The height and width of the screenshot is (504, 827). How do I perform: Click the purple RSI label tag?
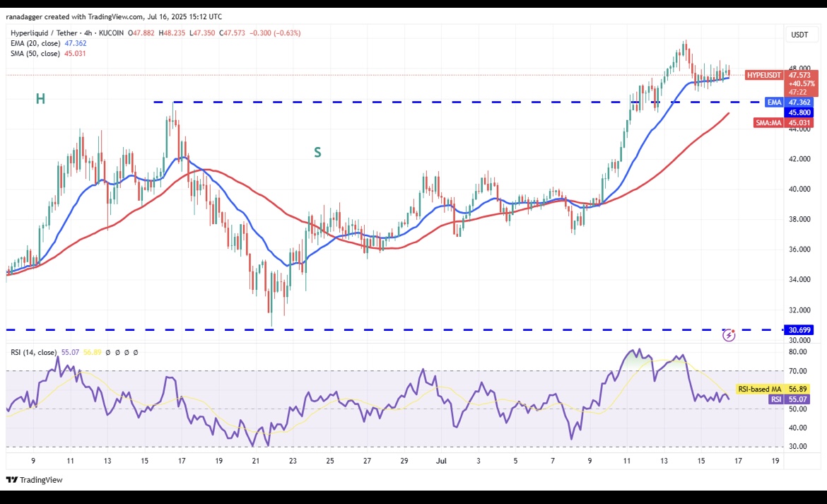coord(775,399)
